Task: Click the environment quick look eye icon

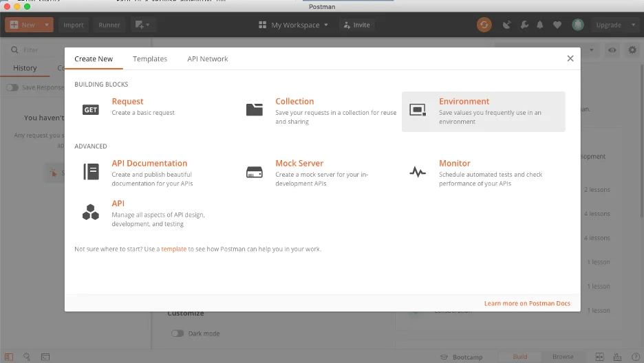Action: [x=612, y=50]
